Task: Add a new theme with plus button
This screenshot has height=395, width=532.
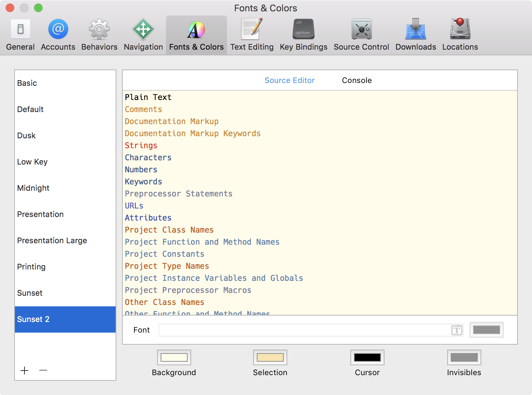Action: 24,371
